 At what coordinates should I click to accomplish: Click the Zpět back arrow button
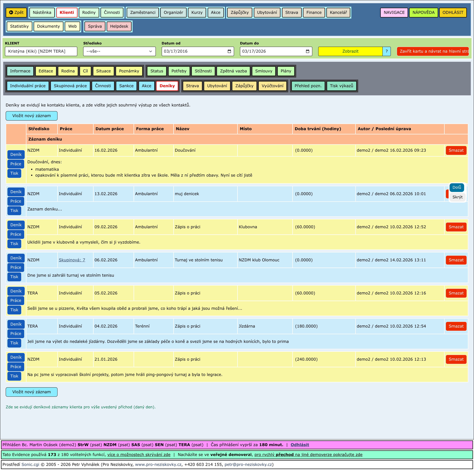(16, 13)
